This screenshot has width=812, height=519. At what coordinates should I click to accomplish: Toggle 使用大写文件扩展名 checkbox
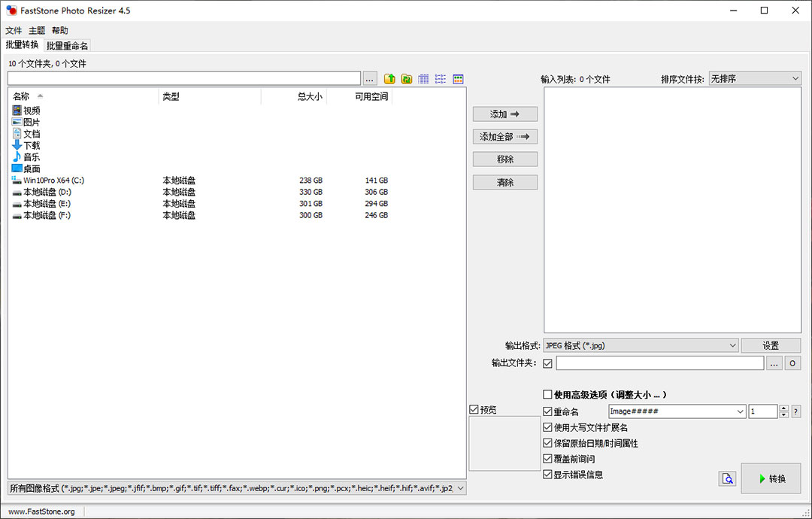point(547,427)
